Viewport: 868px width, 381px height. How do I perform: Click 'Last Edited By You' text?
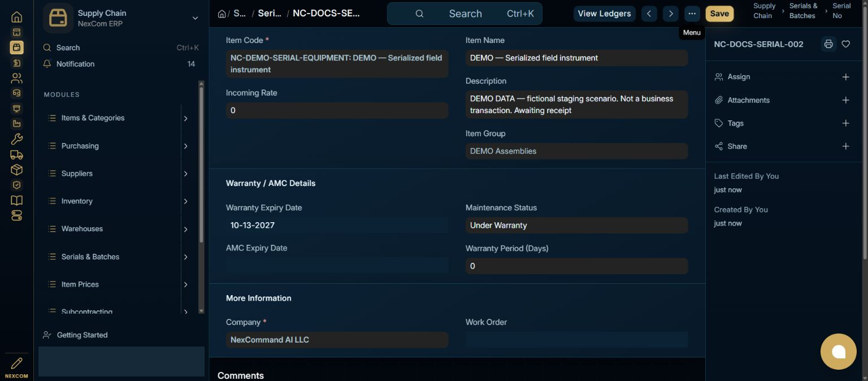click(747, 176)
